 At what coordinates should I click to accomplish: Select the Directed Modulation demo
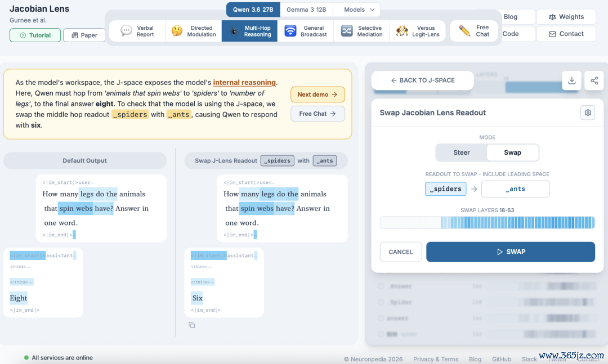194,31
